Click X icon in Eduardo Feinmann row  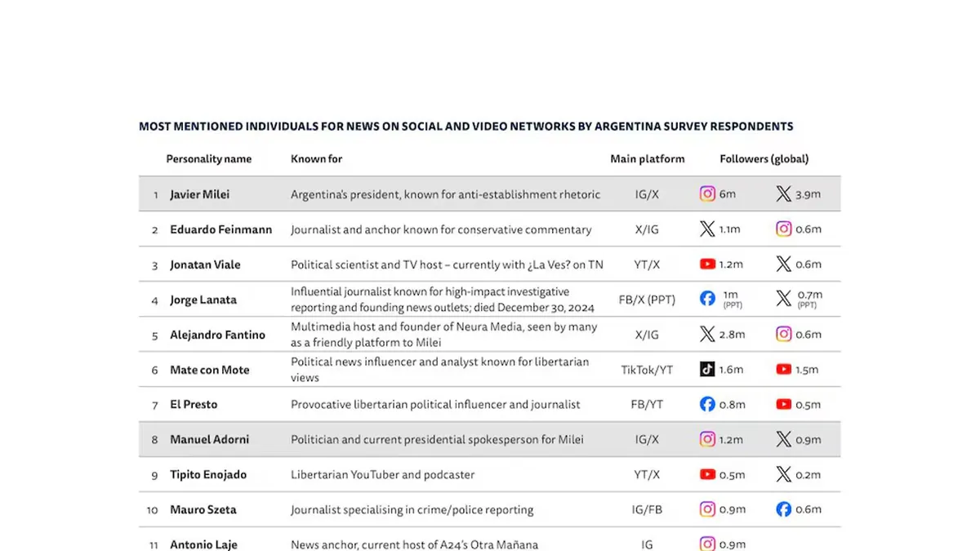(x=707, y=229)
